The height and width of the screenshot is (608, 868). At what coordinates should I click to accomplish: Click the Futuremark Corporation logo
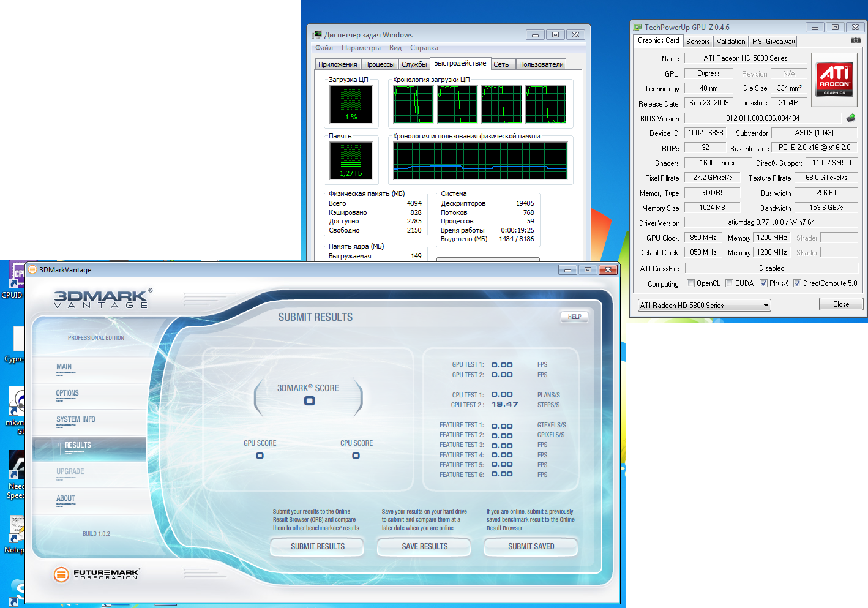(97, 574)
